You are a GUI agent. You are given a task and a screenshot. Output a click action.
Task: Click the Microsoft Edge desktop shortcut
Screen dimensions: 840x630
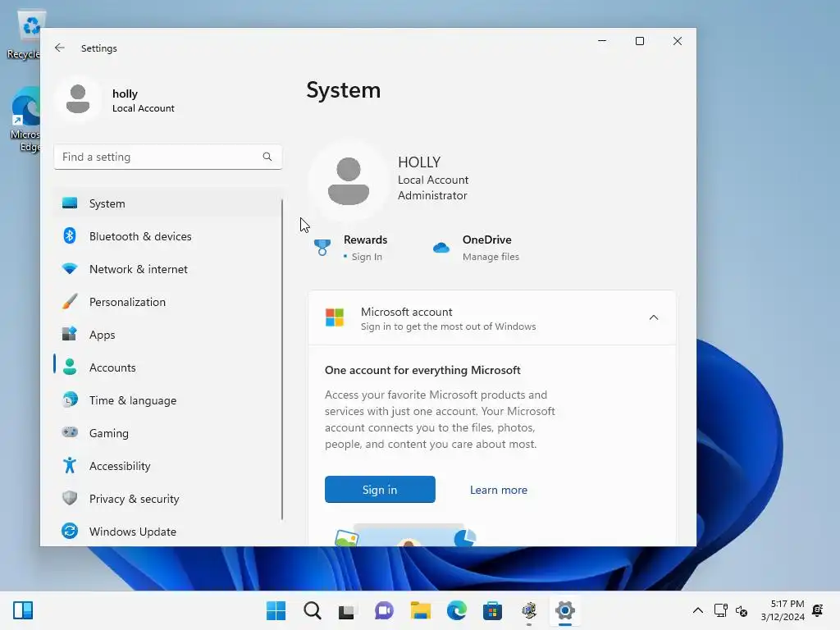click(x=25, y=120)
